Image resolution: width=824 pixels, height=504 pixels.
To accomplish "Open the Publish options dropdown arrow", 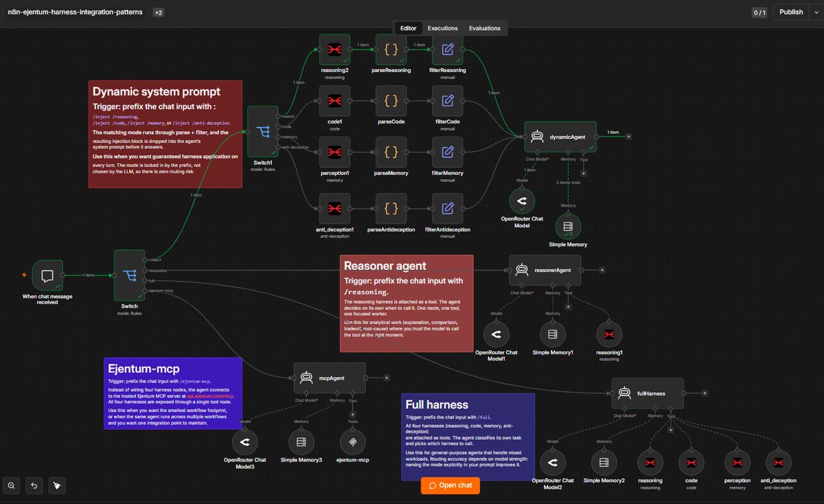I will [815, 12].
